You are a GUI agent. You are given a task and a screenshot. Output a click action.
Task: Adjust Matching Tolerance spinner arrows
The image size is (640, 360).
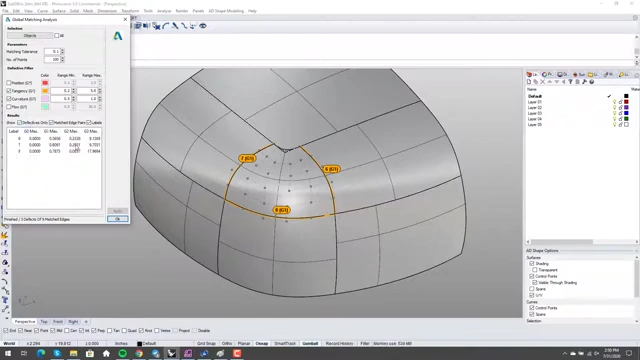(62, 51)
